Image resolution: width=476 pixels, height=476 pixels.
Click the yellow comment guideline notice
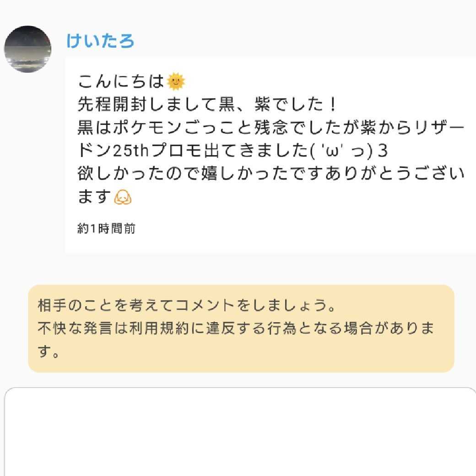point(241,328)
